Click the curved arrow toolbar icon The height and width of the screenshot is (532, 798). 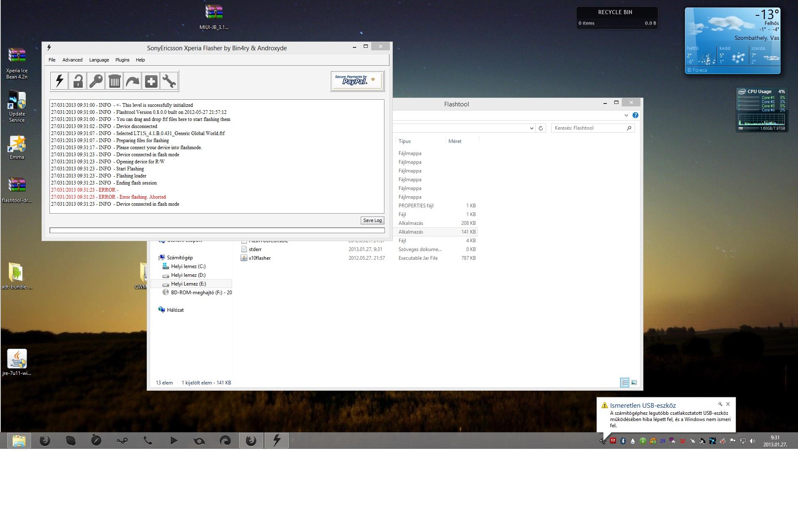133,81
